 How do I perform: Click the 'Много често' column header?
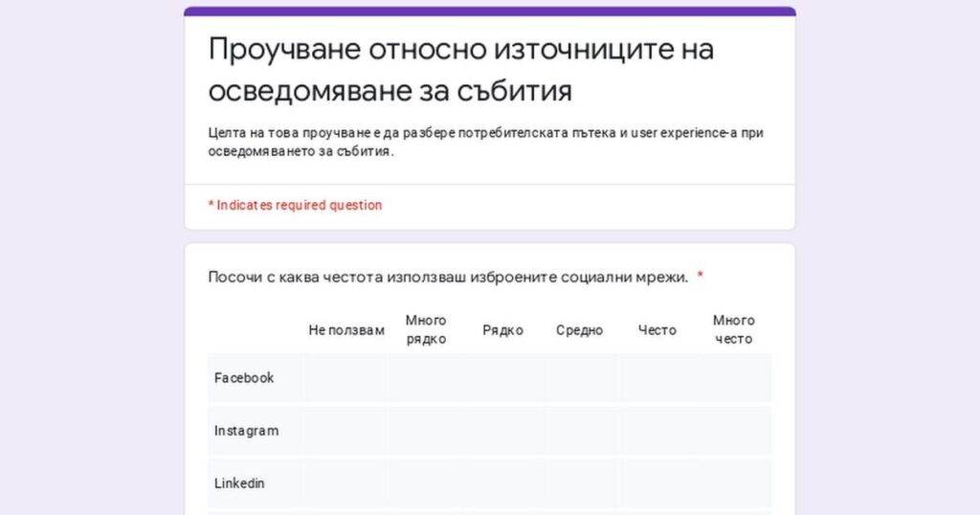point(734,329)
